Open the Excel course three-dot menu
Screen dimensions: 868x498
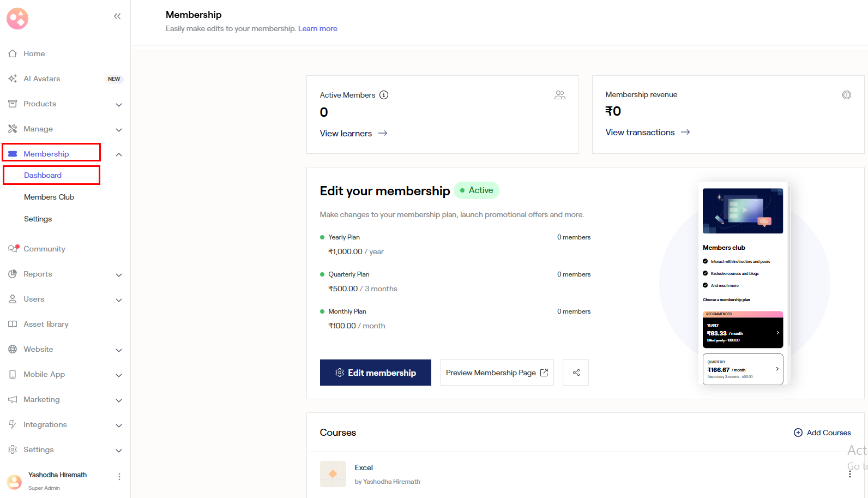[x=849, y=474]
